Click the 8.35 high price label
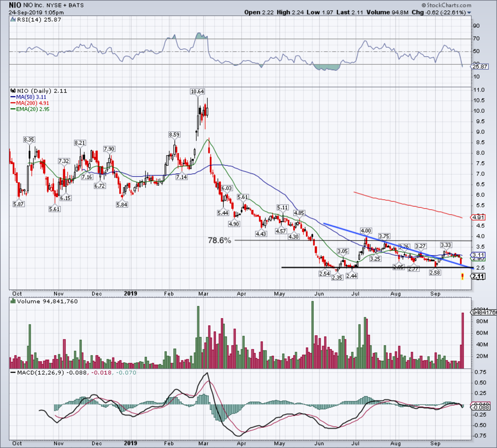The image size is (497, 448). (x=29, y=140)
